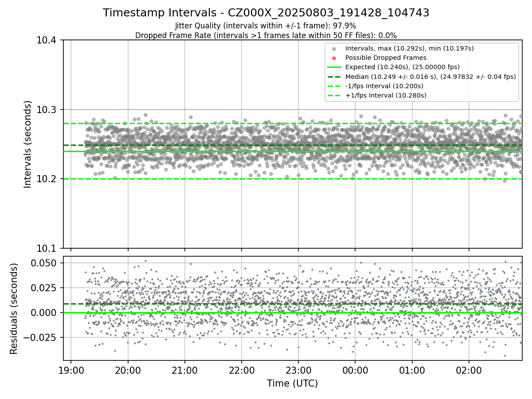The width and height of the screenshot is (532, 399).
Task: Click the solid green line sample beside 'Expected'
Action: (334, 67)
